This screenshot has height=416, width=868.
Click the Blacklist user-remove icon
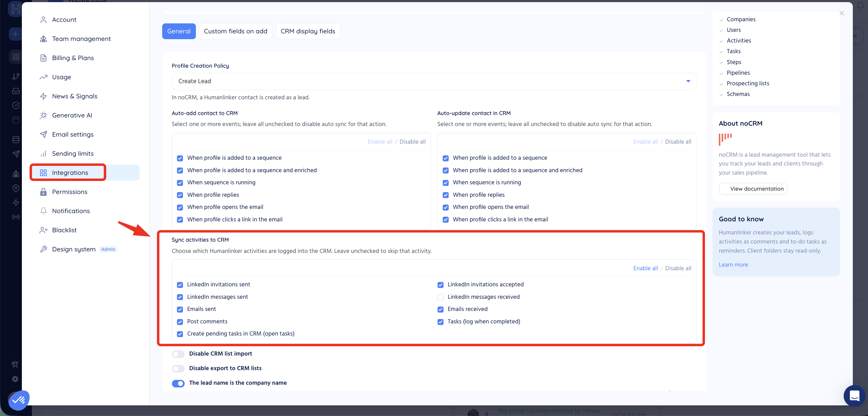click(x=43, y=230)
